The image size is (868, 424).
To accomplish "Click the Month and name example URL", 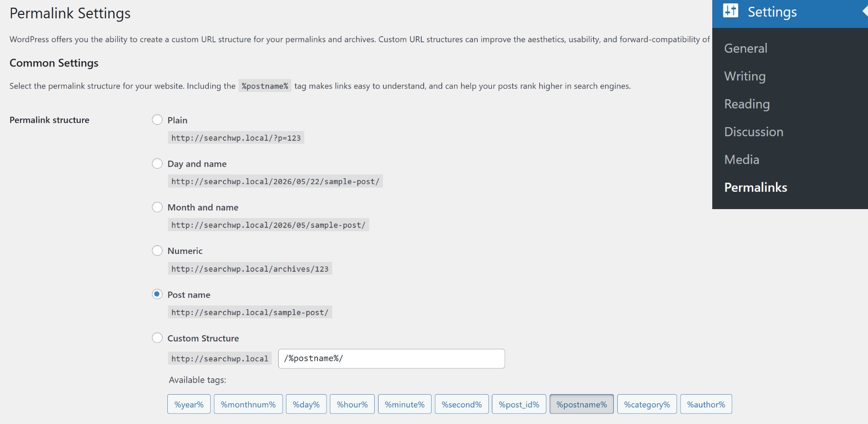I will (269, 225).
